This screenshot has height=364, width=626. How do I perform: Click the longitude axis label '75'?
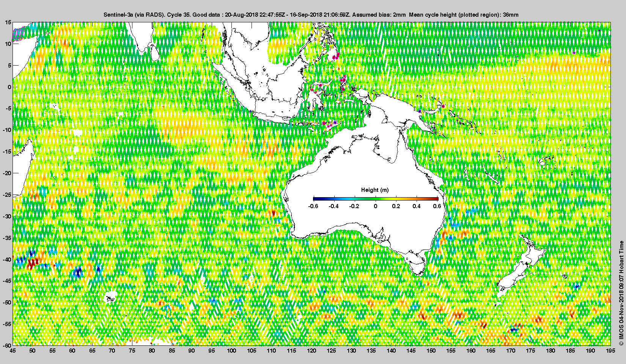click(x=132, y=351)
